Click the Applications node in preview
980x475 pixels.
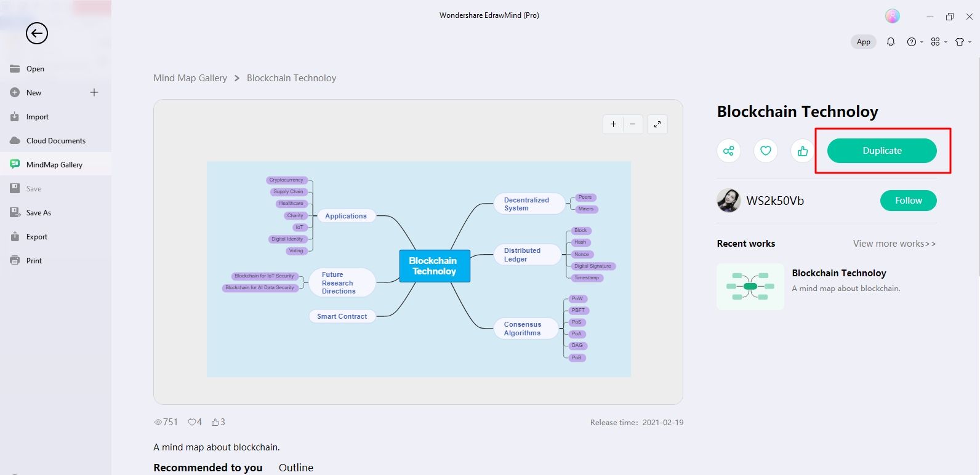tap(346, 216)
